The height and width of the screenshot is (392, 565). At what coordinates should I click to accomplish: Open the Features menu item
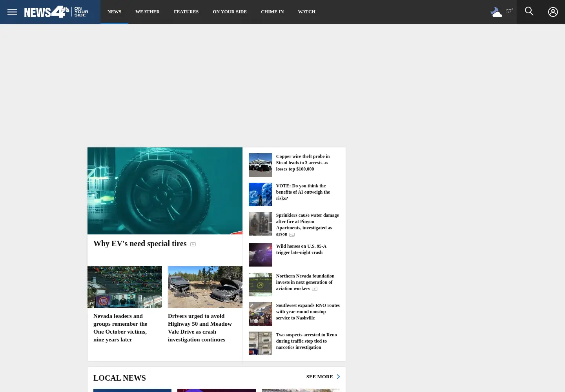(x=186, y=12)
